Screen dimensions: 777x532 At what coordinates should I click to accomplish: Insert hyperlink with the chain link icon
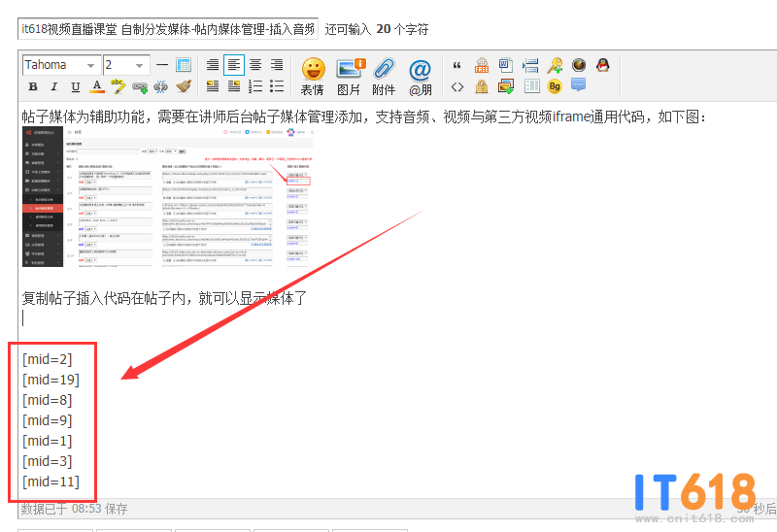point(139,86)
